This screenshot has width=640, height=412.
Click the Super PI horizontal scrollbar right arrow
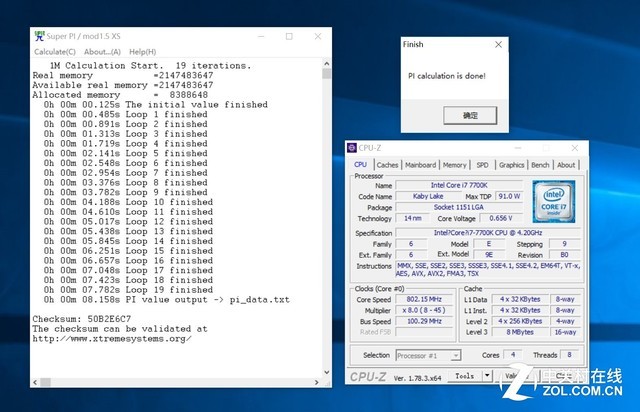[317, 383]
